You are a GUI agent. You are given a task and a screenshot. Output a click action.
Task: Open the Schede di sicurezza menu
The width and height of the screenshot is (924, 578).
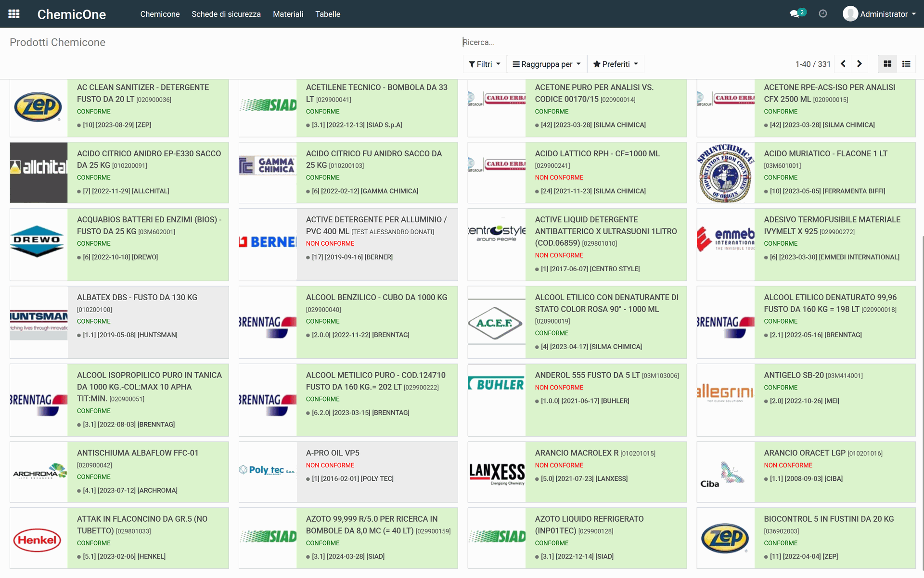(226, 14)
